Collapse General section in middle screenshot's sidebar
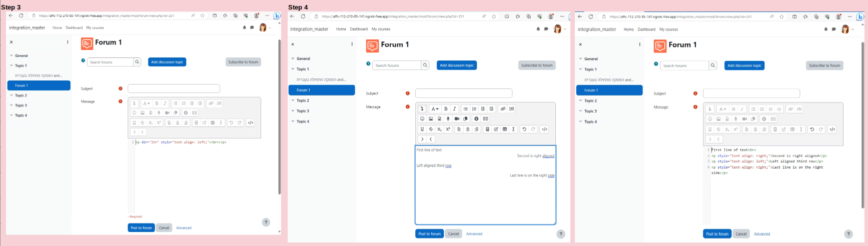Image resolution: width=868 pixels, height=246 pixels. [x=293, y=58]
